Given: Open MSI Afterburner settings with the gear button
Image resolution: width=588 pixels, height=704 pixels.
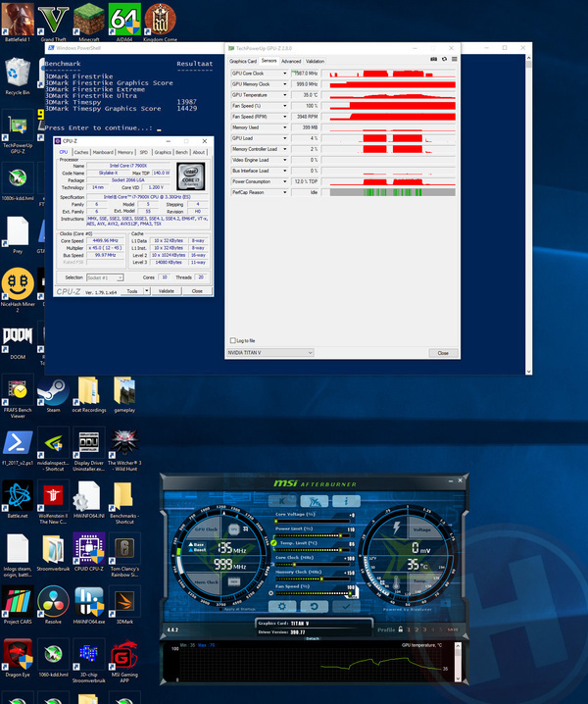Looking at the screenshot, I should [x=282, y=607].
